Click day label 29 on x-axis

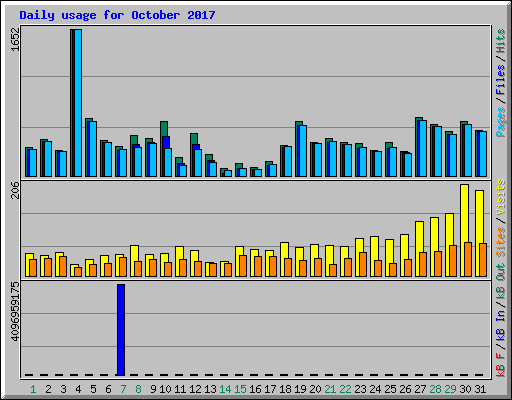tap(450, 389)
